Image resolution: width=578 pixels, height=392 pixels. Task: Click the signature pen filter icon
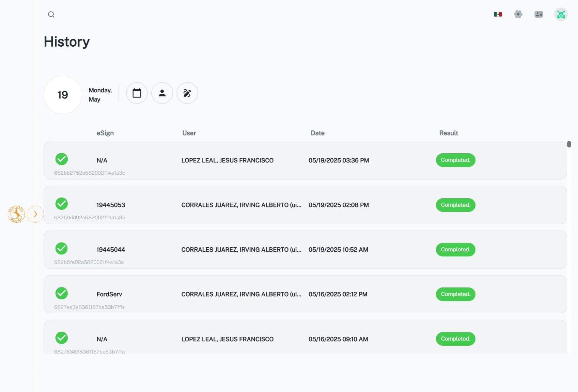pyautogui.click(x=187, y=93)
